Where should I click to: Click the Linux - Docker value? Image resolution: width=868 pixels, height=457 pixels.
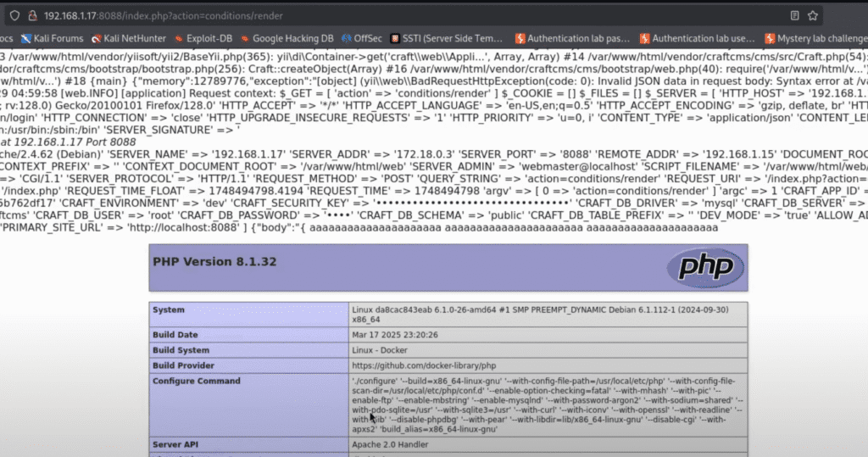click(x=380, y=350)
